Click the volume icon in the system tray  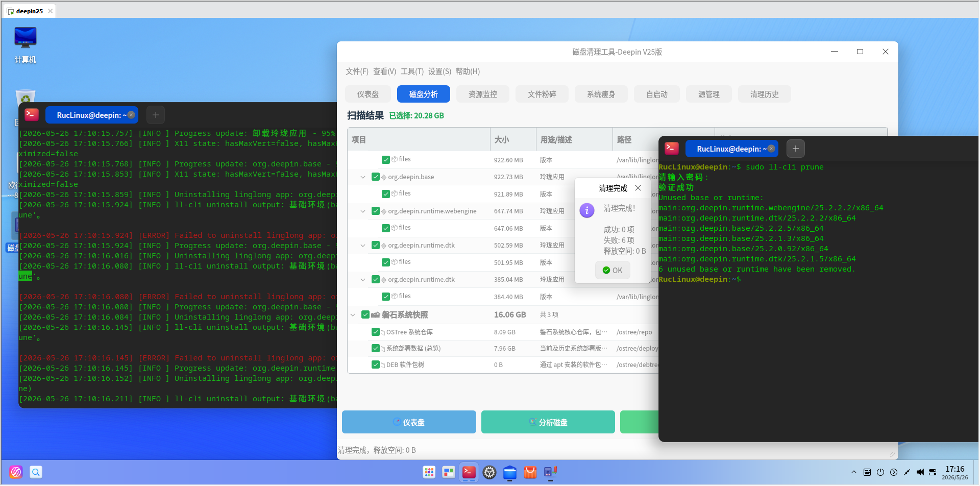(920, 472)
